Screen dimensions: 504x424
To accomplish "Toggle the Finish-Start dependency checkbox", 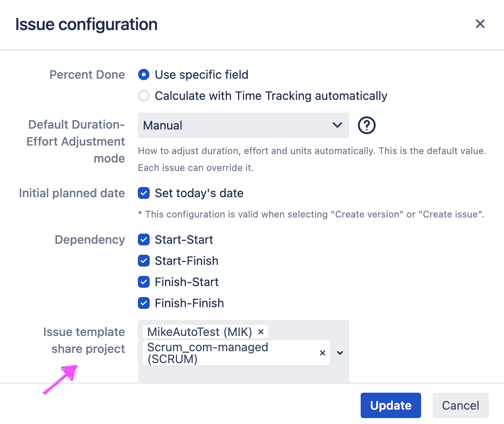I will pos(144,282).
